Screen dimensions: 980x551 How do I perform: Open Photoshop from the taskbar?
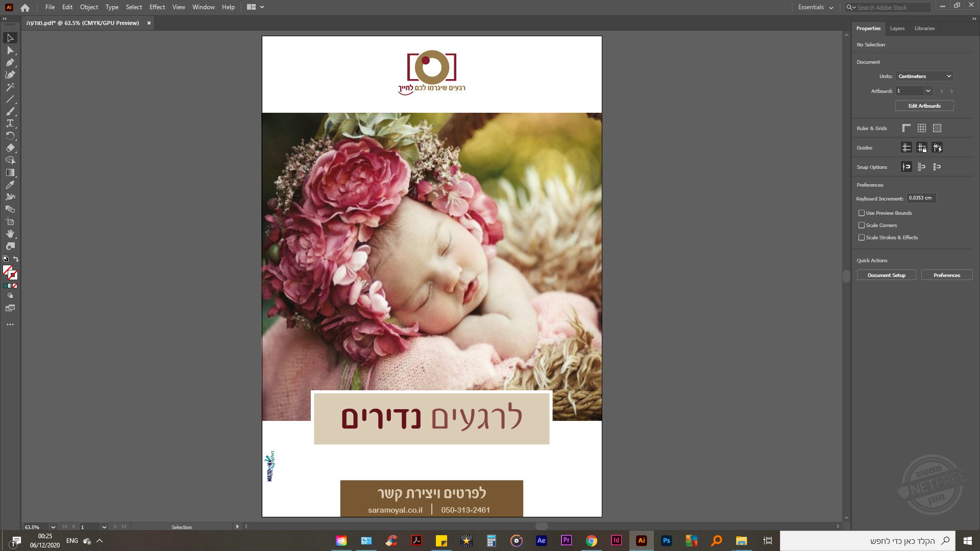click(666, 541)
